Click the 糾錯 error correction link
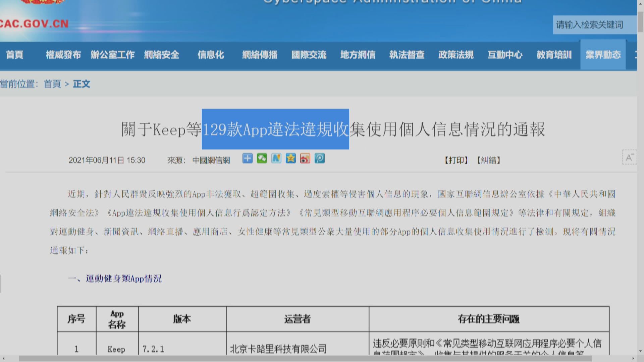This screenshot has width=644, height=362. (489, 160)
